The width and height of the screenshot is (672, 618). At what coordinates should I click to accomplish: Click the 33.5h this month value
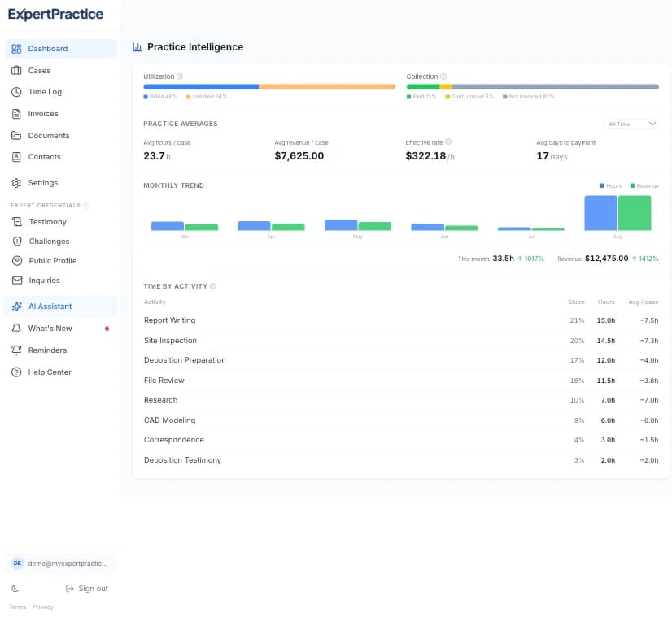coord(503,259)
